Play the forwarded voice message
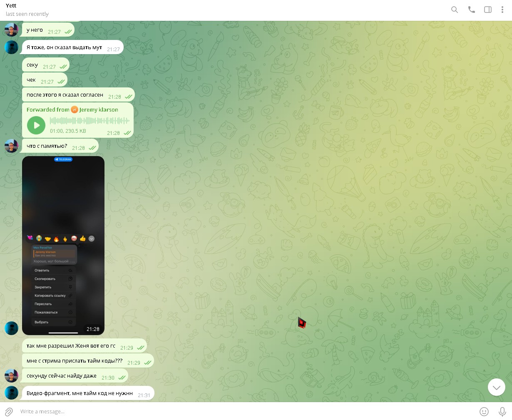This screenshot has height=420, width=512. [x=36, y=125]
